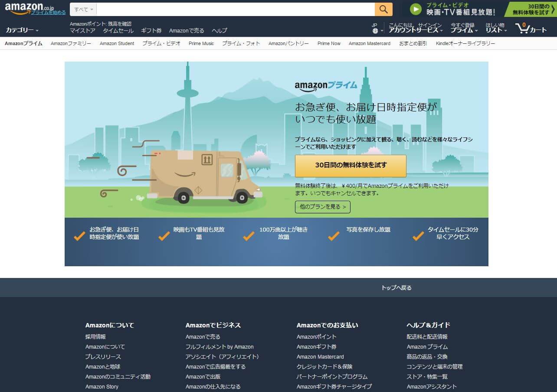Select the プライム・フォト subnav tab
This screenshot has height=392, width=557.
(x=241, y=43)
